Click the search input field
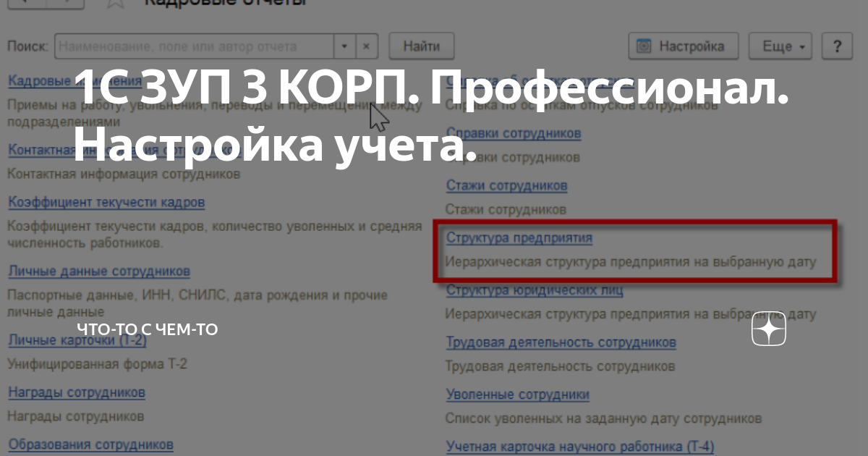This screenshot has width=868, height=456. (x=194, y=46)
